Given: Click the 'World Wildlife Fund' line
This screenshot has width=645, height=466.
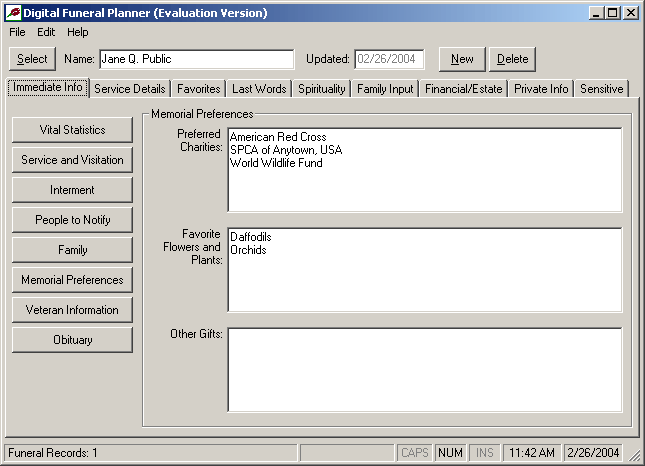Looking at the screenshot, I should point(276,163).
